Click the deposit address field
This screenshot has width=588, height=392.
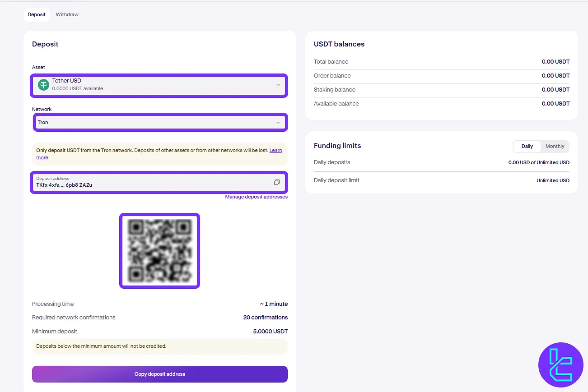159,182
